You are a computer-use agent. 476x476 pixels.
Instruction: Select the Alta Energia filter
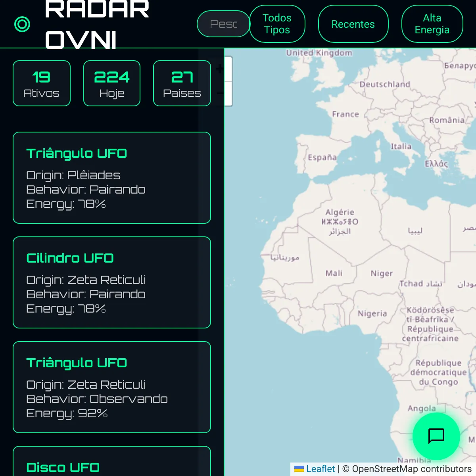coord(432,24)
